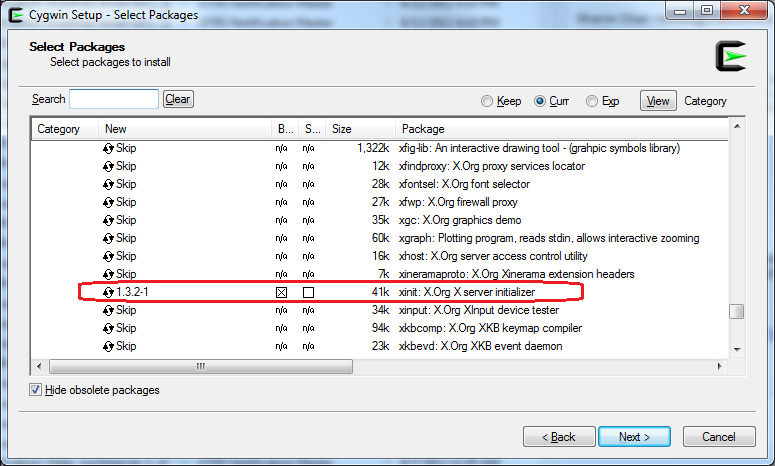Click xfontsel: X.Org font selector text
The height and width of the screenshot is (466, 775).
click(x=464, y=184)
